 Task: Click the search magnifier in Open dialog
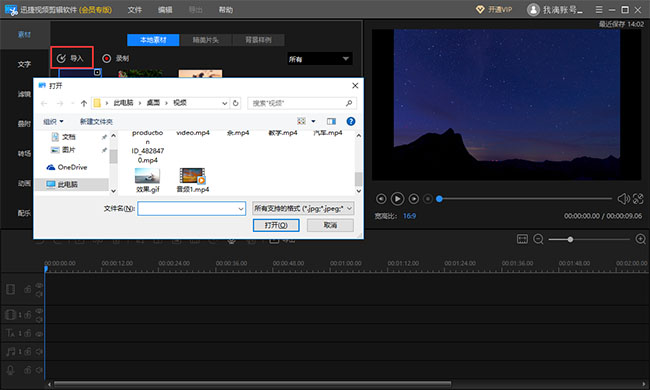(349, 103)
